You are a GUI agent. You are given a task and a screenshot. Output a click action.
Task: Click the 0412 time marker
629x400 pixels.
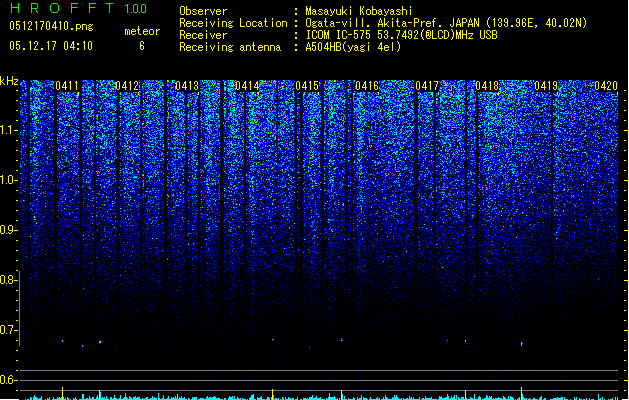(127, 86)
